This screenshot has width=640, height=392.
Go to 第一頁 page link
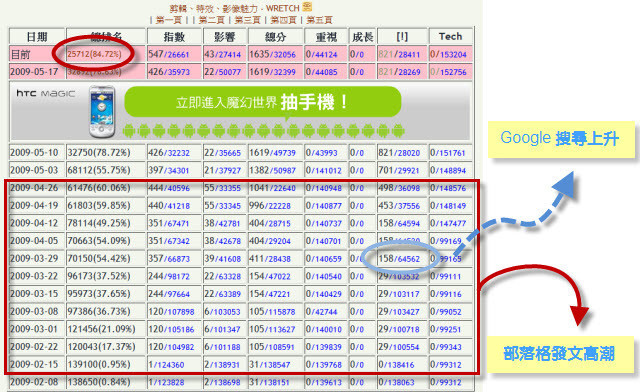pyautogui.click(x=168, y=20)
